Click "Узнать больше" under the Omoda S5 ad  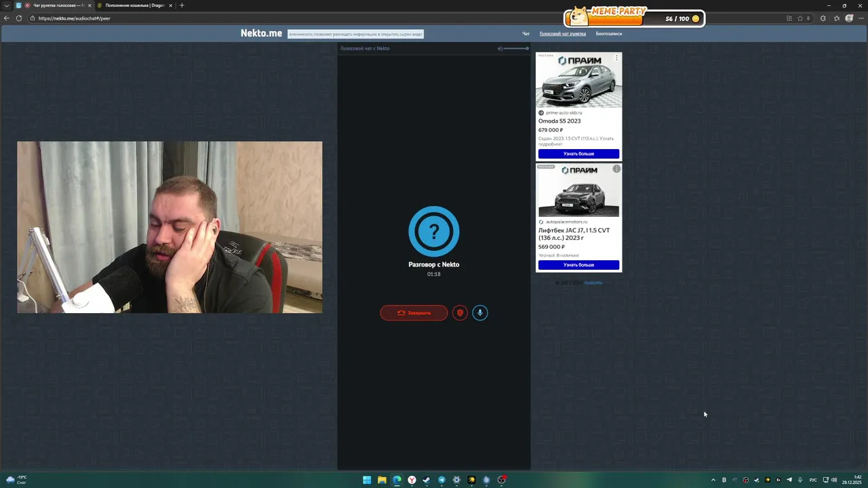pos(578,154)
